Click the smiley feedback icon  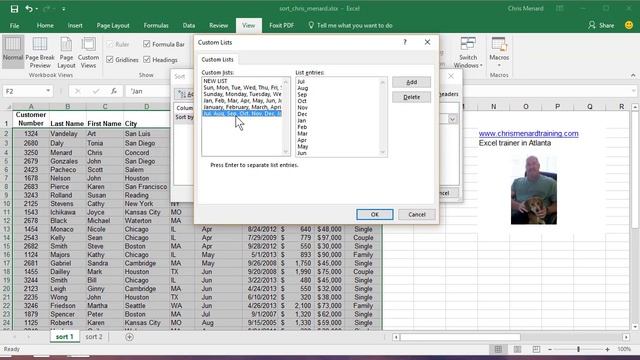tap(629, 25)
